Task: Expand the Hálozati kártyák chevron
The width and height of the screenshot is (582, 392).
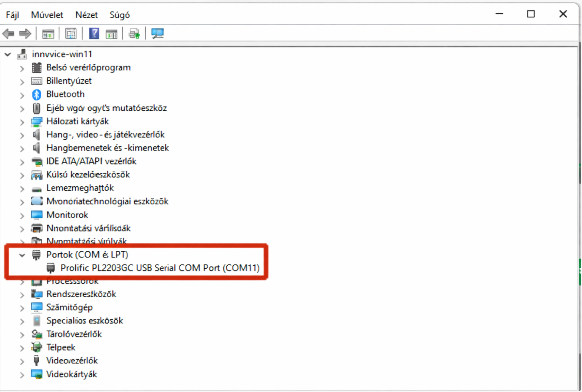Action: click(22, 122)
